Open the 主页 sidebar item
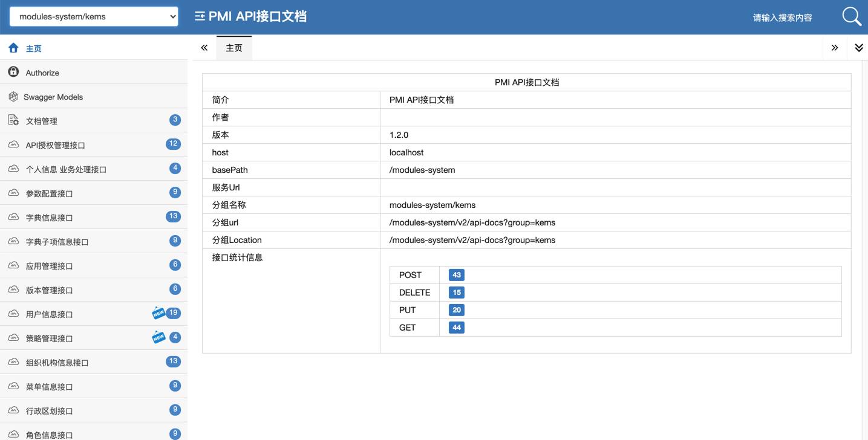The image size is (868, 440). [x=94, y=48]
